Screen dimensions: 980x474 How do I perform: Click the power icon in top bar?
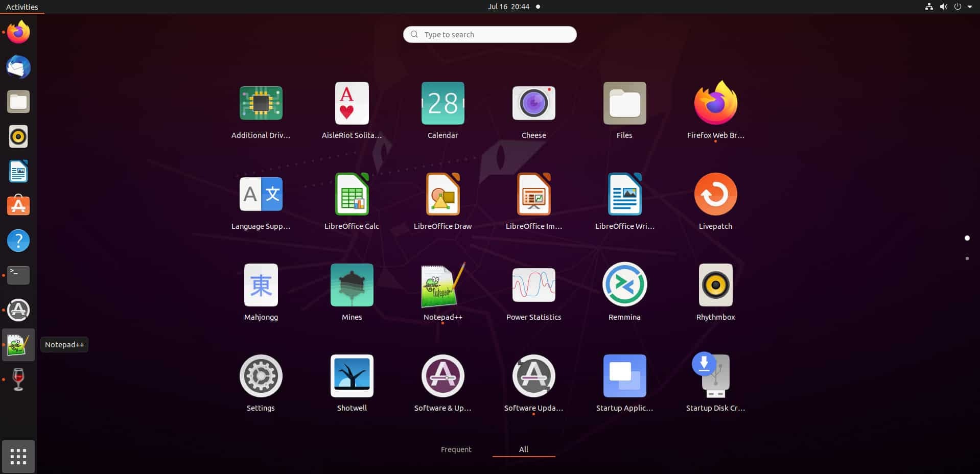click(958, 7)
